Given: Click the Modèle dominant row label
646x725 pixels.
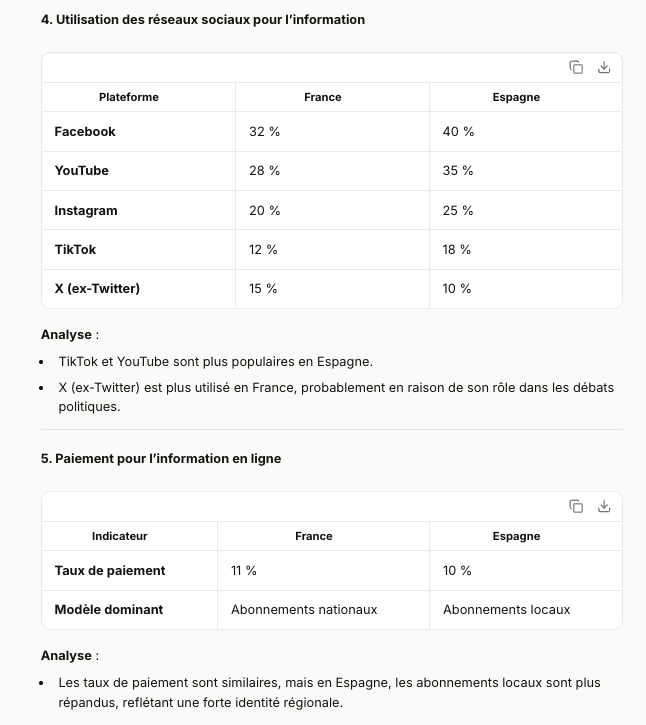Looking at the screenshot, I should (x=109, y=609).
